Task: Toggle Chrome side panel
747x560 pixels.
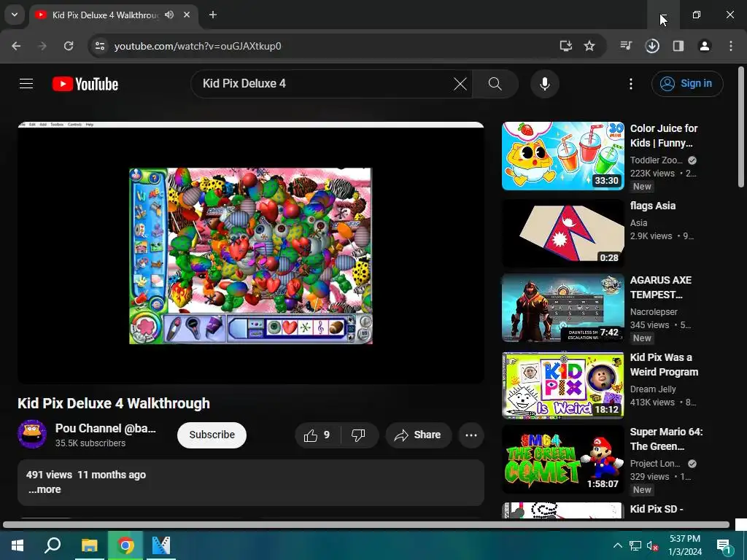Action: point(678,46)
